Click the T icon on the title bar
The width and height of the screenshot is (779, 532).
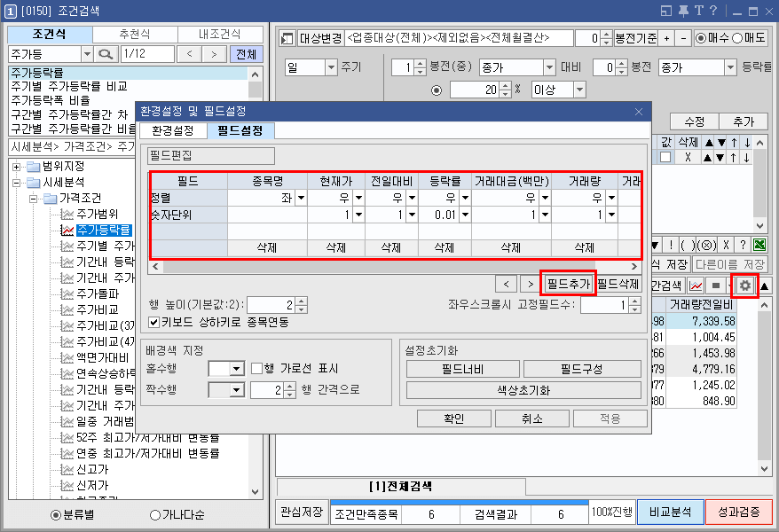click(x=699, y=10)
